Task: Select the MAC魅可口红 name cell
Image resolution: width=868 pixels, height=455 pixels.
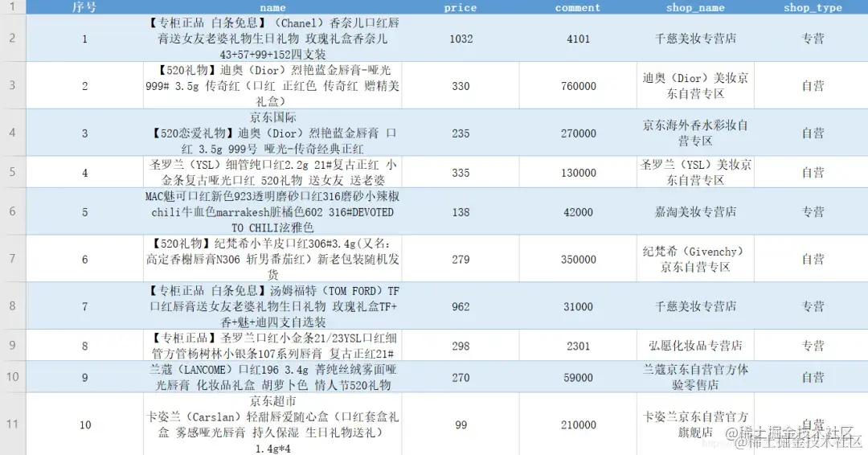Action: point(273,211)
